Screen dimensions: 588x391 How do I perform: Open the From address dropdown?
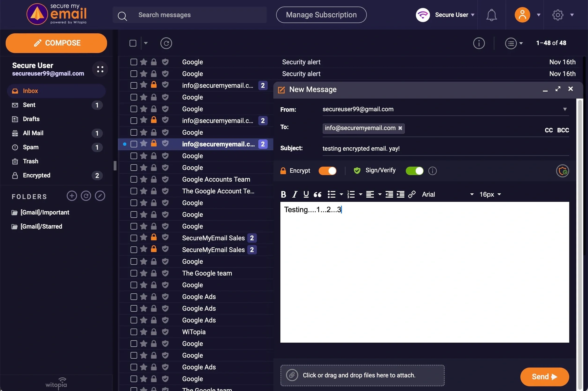click(x=565, y=109)
